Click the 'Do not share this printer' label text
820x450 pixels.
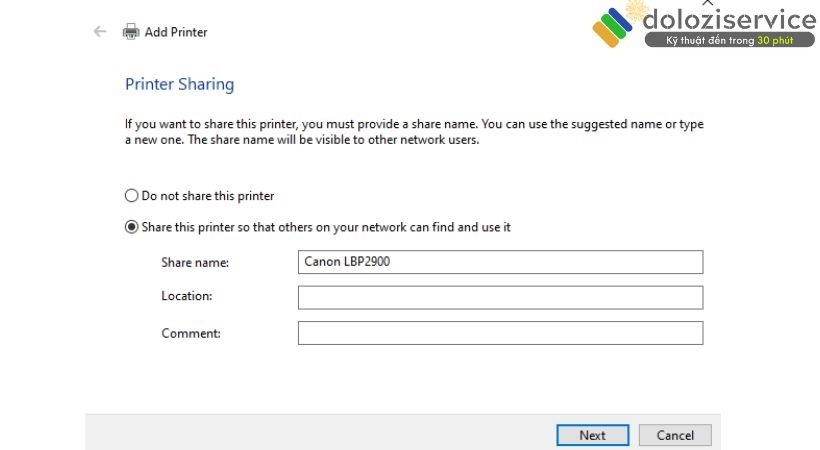click(208, 196)
